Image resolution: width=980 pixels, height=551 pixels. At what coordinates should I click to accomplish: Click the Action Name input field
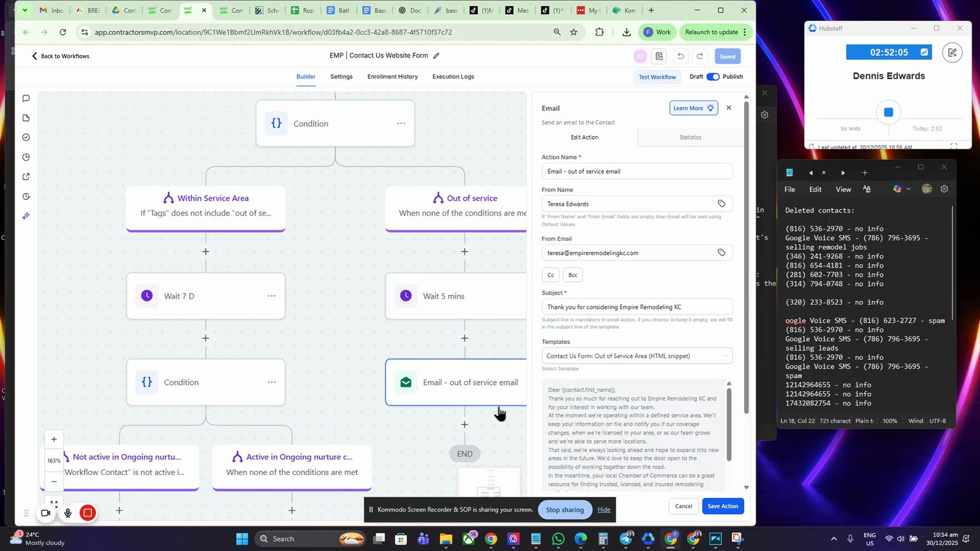click(637, 171)
